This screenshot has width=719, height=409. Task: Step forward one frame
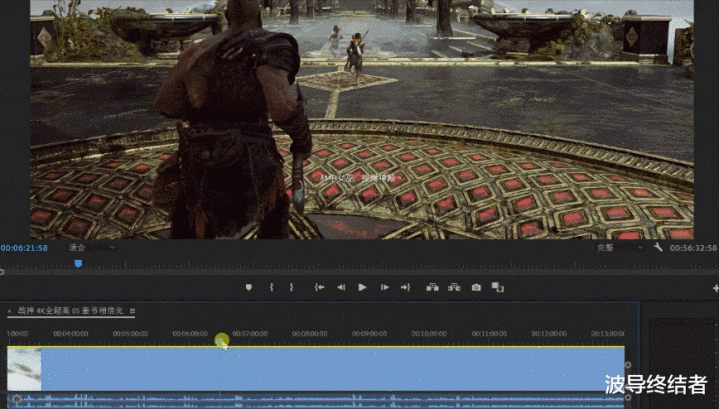click(x=384, y=287)
